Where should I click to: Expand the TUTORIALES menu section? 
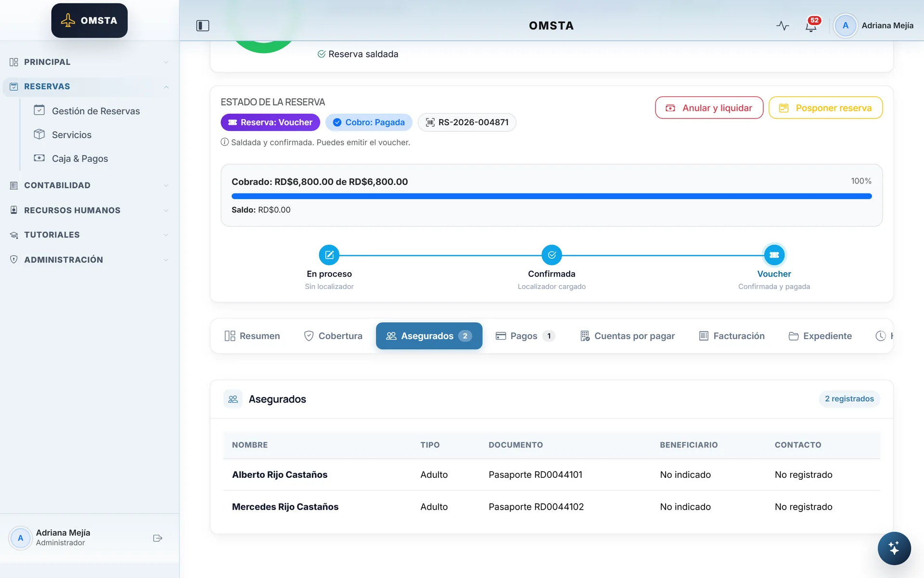(90, 235)
